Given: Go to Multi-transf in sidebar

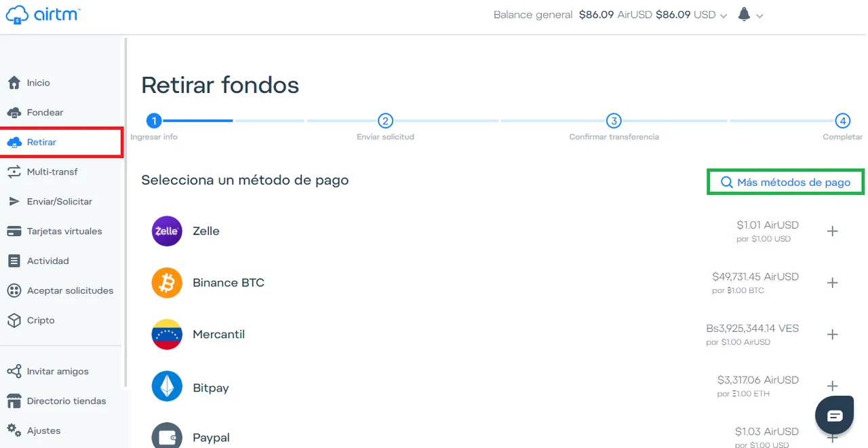Looking at the screenshot, I should click(52, 172).
